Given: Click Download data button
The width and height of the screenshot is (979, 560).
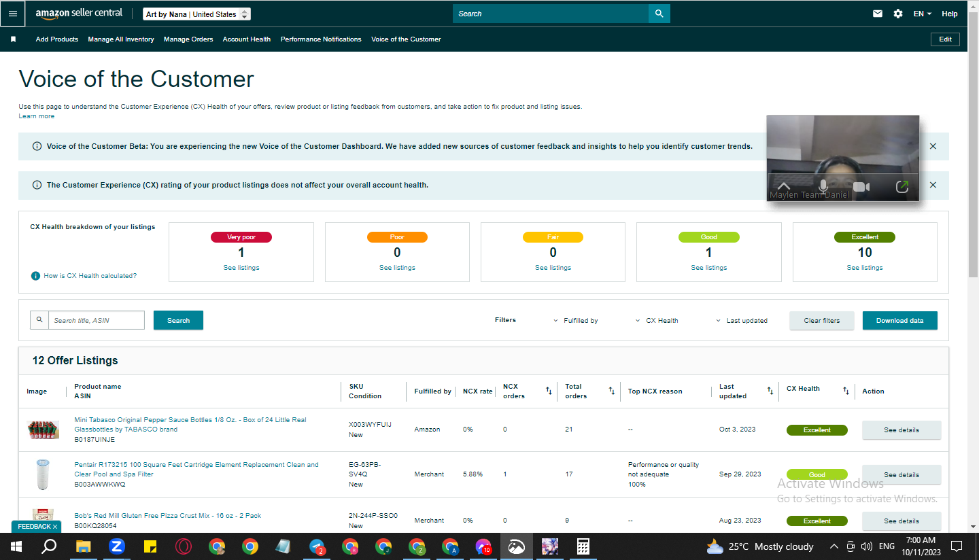Looking at the screenshot, I should pos(900,320).
